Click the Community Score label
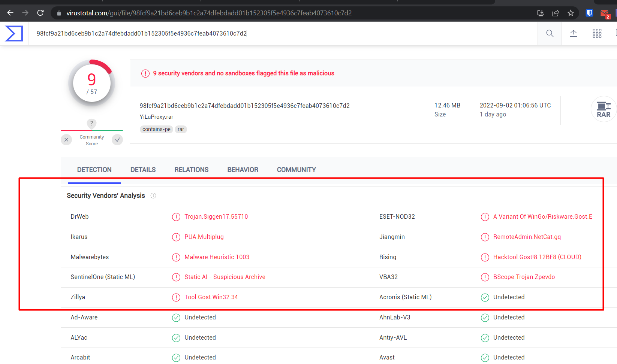This screenshot has width=617, height=364. pyautogui.click(x=92, y=140)
